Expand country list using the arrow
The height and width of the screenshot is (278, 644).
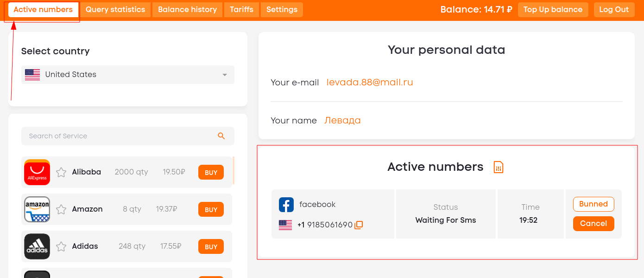click(225, 75)
